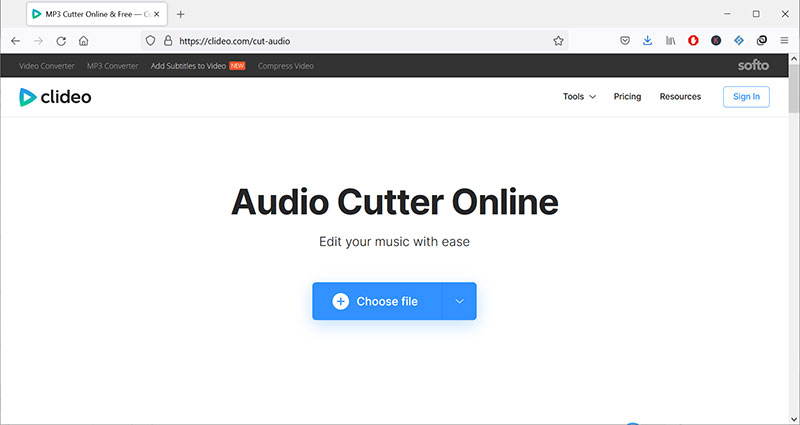
Task: Click the 'Edit your music with ease' text
Action: (x=394, y=241)
